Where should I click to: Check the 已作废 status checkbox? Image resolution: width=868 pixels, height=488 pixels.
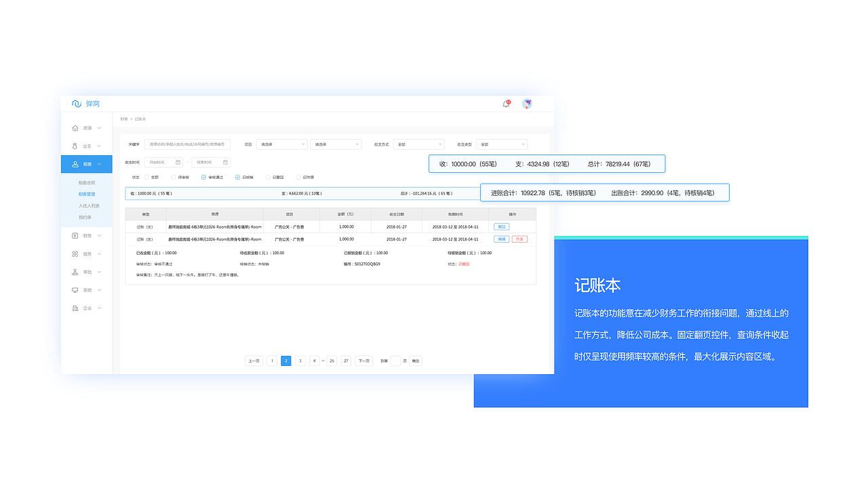click(x=298, y=177)
